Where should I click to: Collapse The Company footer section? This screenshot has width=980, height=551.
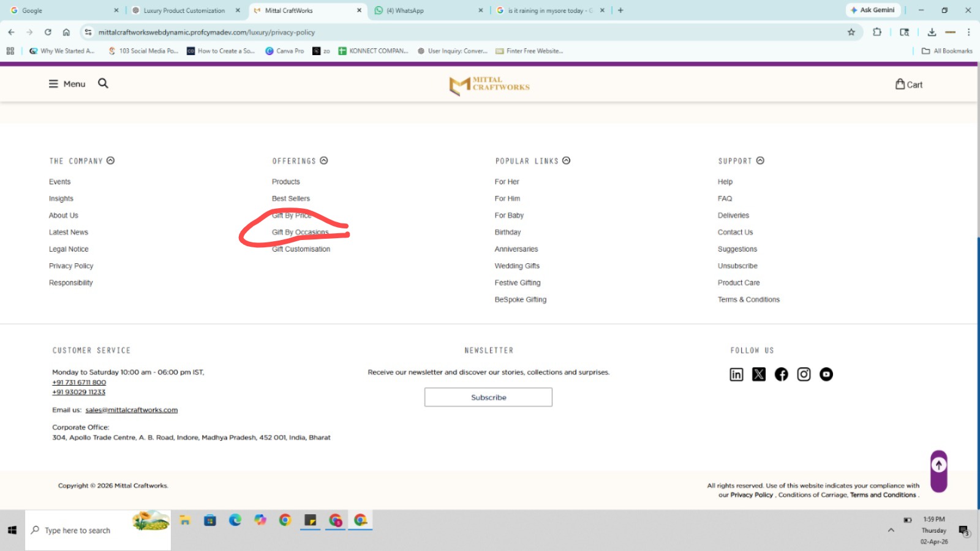(x=111, y=160)
